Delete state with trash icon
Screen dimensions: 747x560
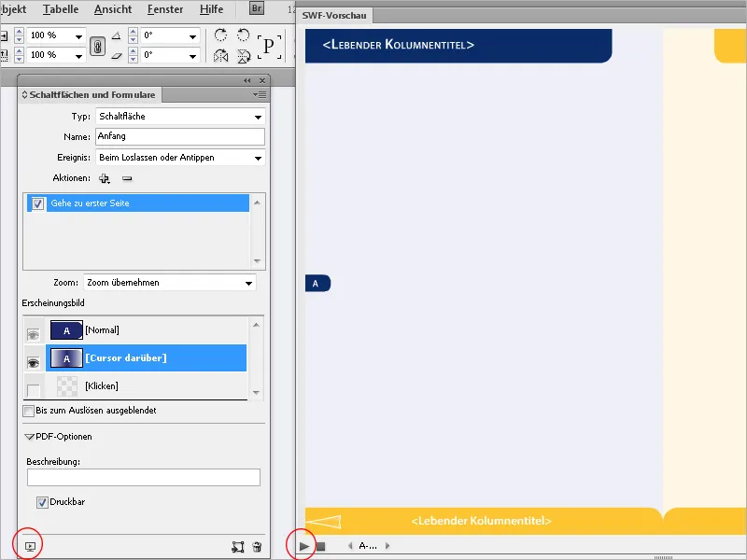[x=257, y=547]
